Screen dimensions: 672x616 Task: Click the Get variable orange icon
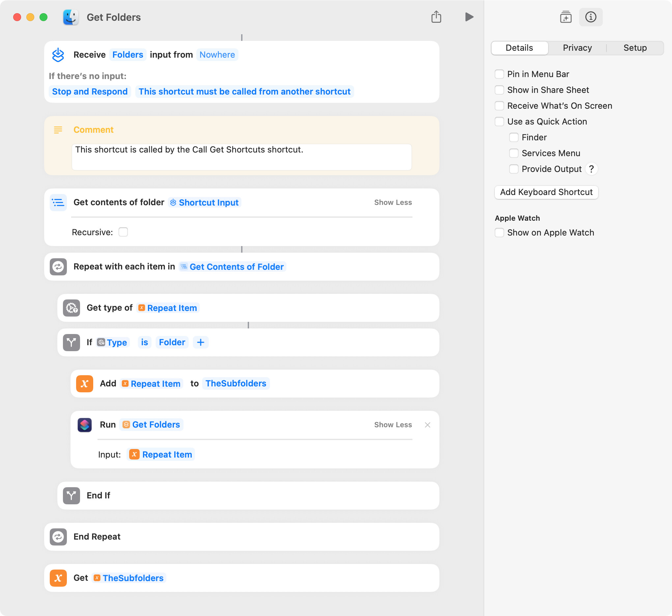pos(58,578)
